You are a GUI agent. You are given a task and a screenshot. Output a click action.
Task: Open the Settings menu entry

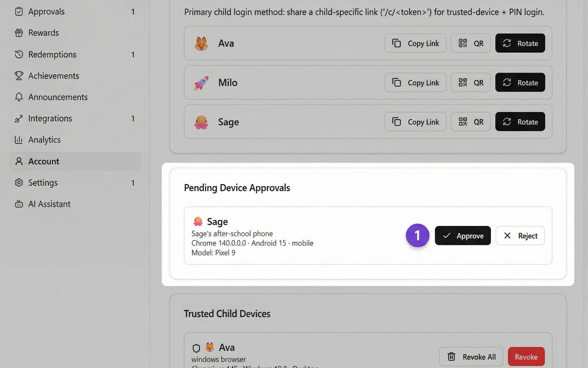coord(43,183)
